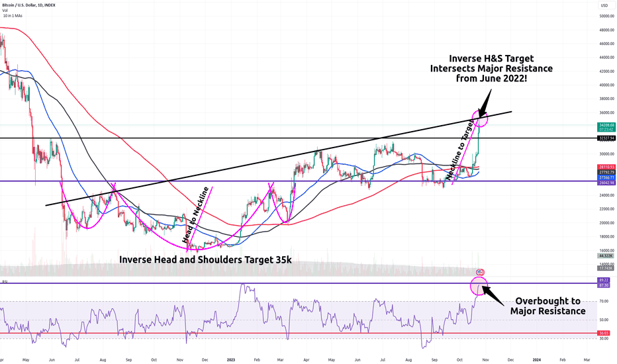Click the 2023 label on time axis
617x364 pixels.
[231, 359]
